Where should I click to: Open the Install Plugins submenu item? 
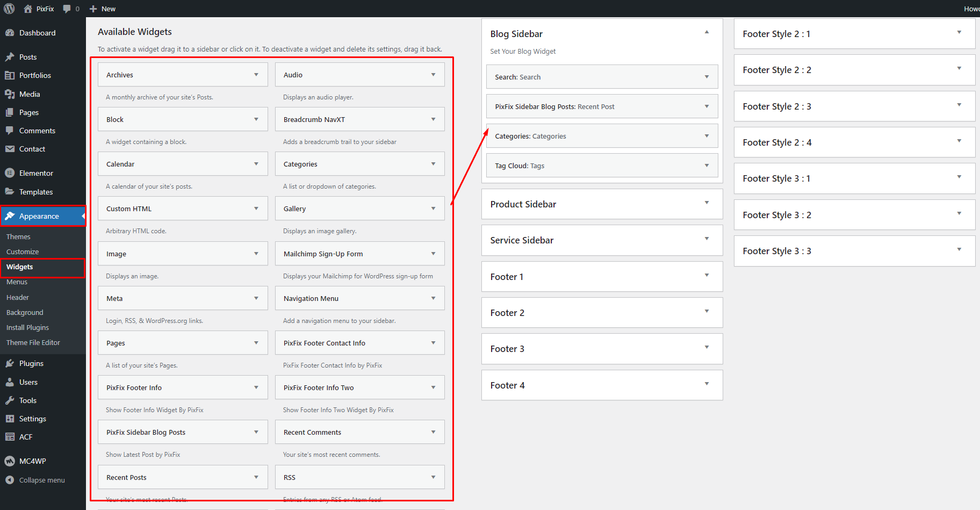(27, 327)
